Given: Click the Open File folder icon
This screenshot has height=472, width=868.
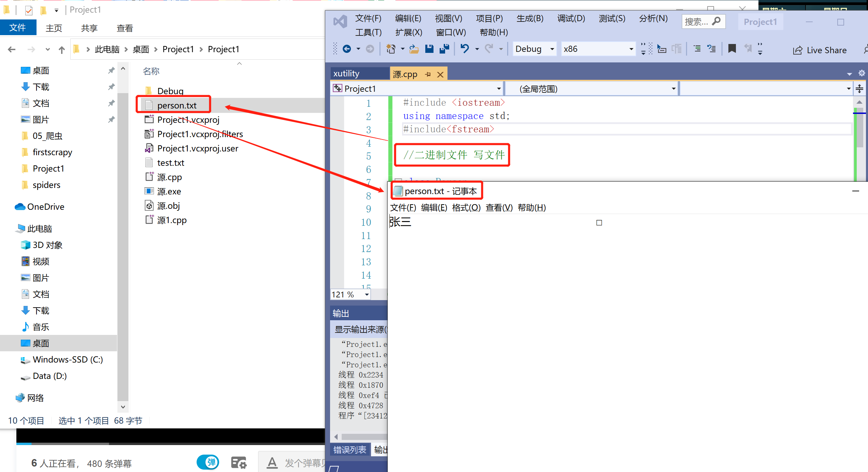Looking at the screenshot, I should (414, 49).
